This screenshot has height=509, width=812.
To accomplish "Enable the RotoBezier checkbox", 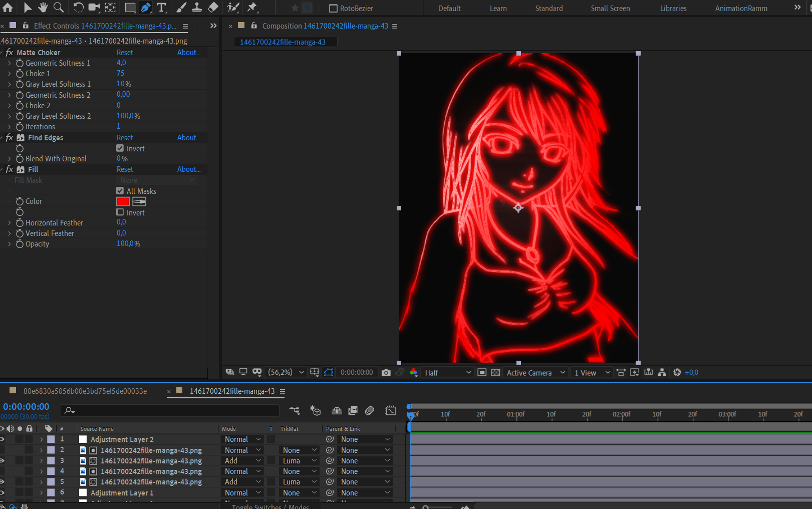I will (x=333, y=9).
